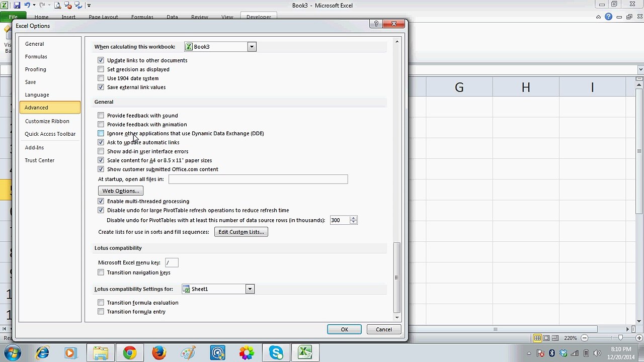Image resolution: width=644 pixels, height=362 pixels.
Task: Open the Formulas options category
Action: point(50,57)
